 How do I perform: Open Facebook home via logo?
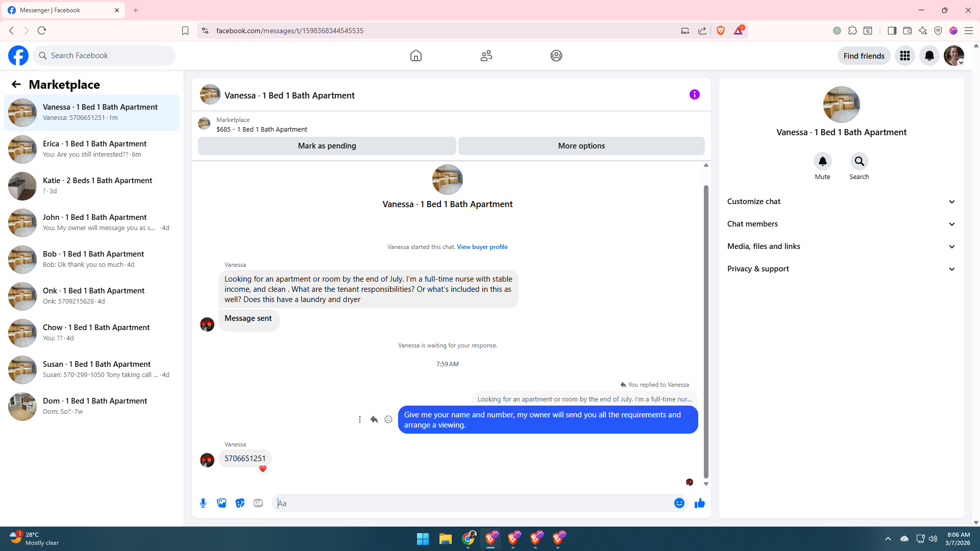point(18,56)
